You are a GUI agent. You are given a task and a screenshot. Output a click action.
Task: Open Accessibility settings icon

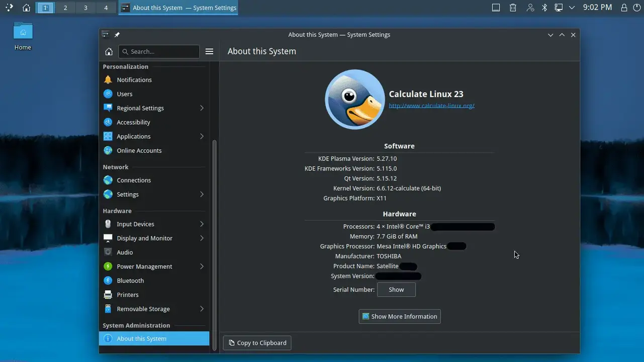pos(108,122)
